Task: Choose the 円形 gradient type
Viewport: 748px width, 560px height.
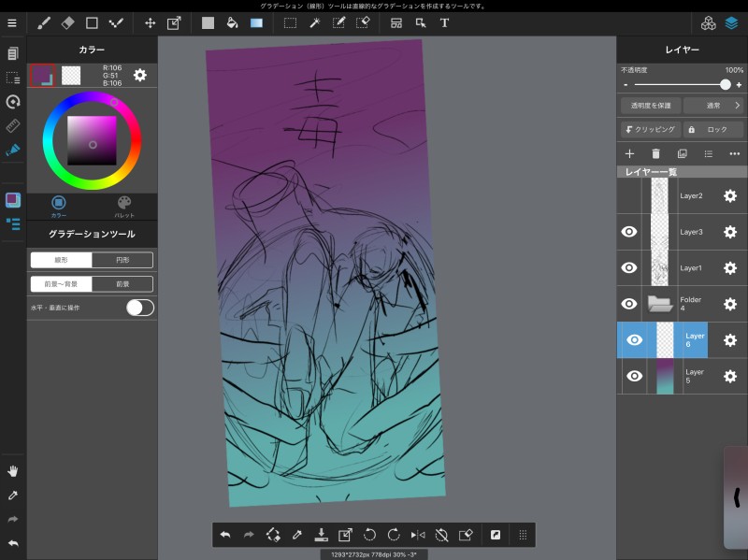Action: tap(122, 260)
